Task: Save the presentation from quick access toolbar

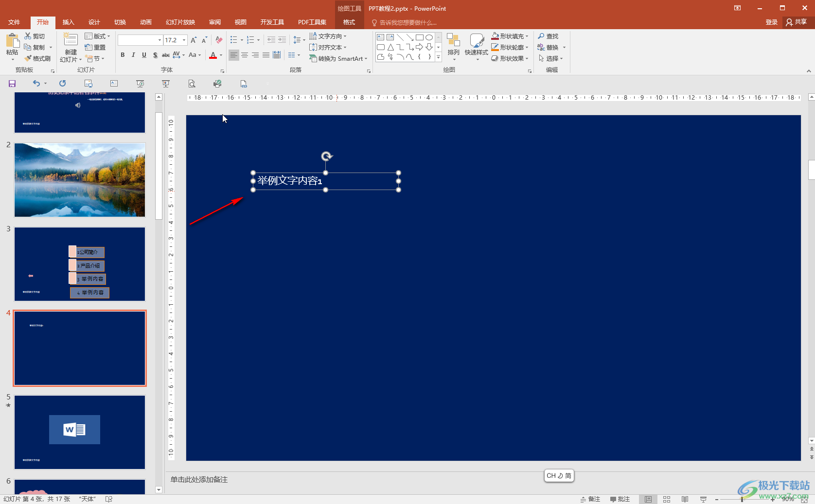Action: 12,84
